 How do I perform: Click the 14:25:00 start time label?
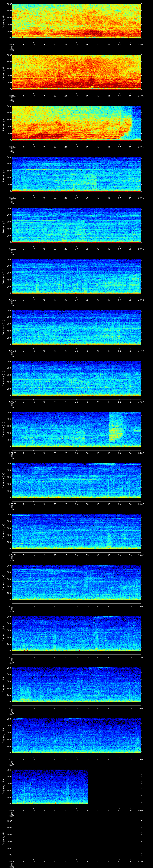pyautogui.click(x=12, y=96)
